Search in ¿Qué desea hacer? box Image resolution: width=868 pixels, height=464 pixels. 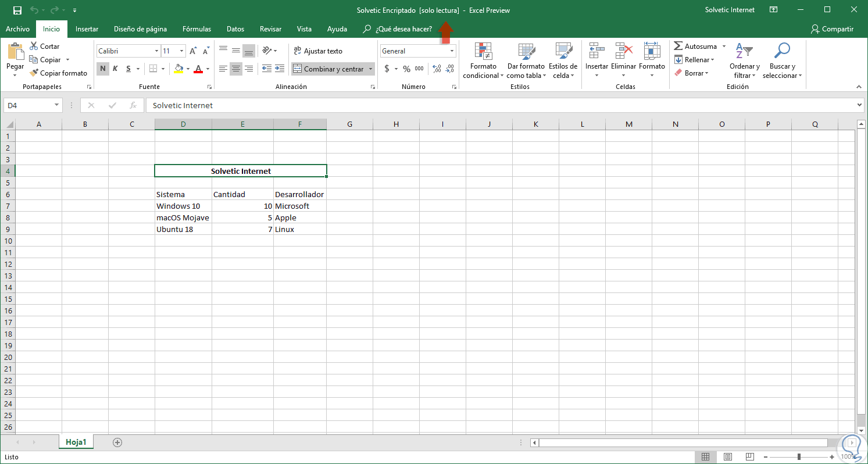tap(398, 28)
